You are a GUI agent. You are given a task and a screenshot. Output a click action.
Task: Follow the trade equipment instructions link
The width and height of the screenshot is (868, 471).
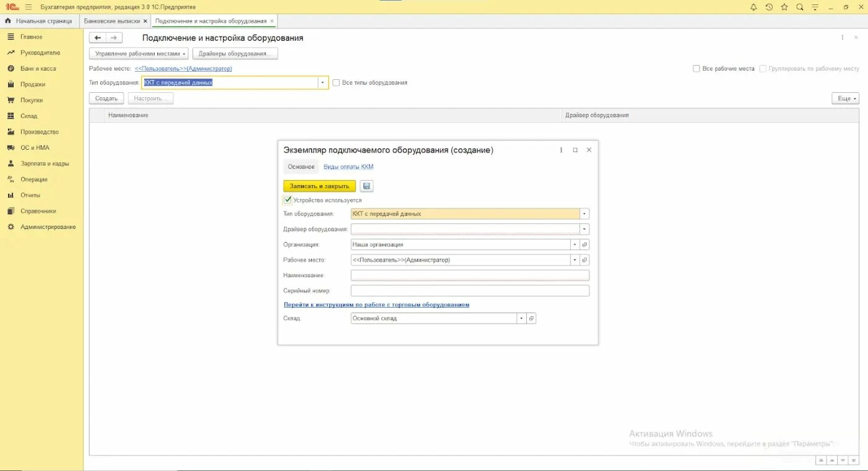376,305
